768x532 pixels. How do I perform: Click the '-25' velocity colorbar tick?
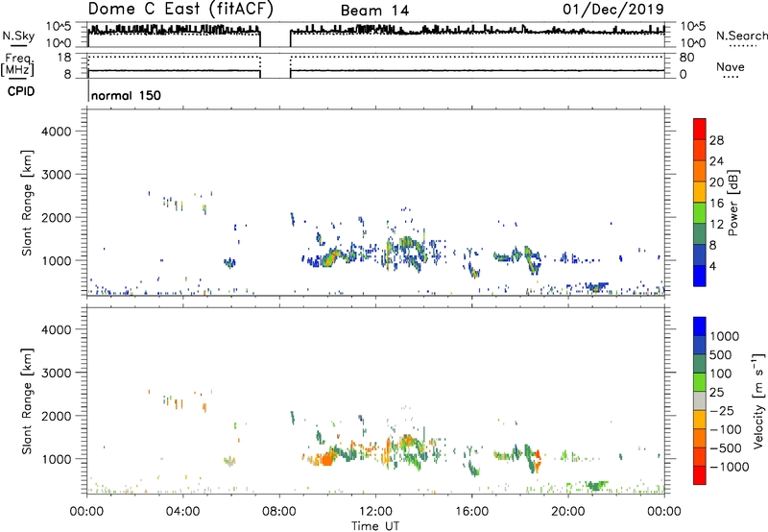pyautogui.click(x=722, y=411)
